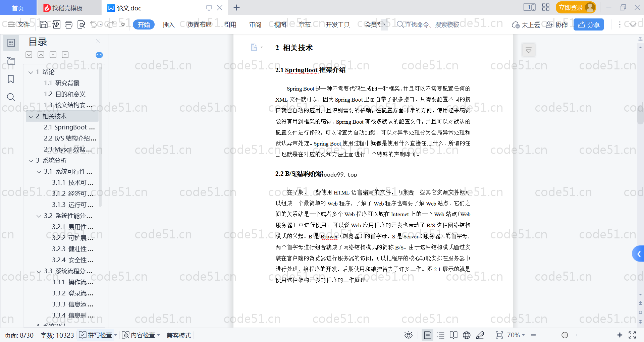
Task: Expand all outline levels icon
Action: tap(29, 55)
